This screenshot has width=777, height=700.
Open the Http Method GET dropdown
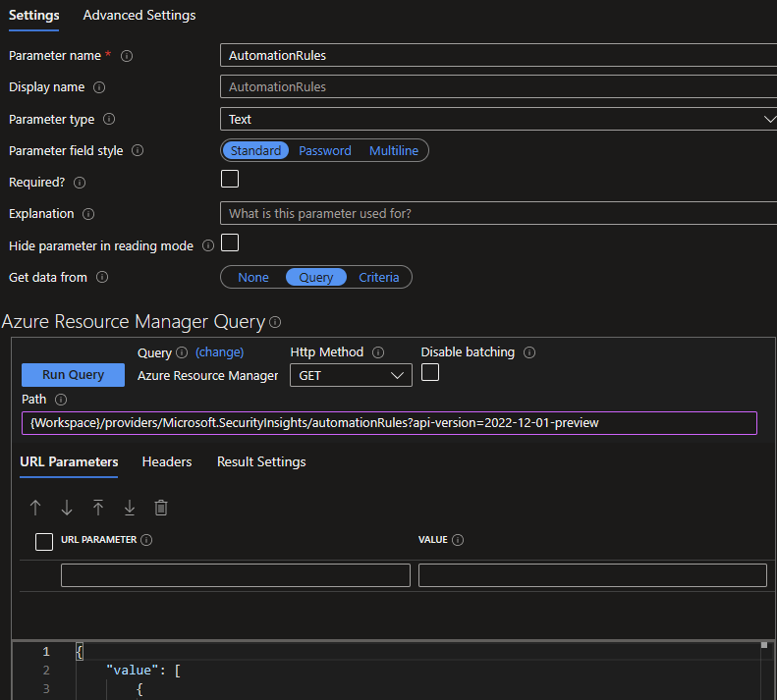(351, 375)
